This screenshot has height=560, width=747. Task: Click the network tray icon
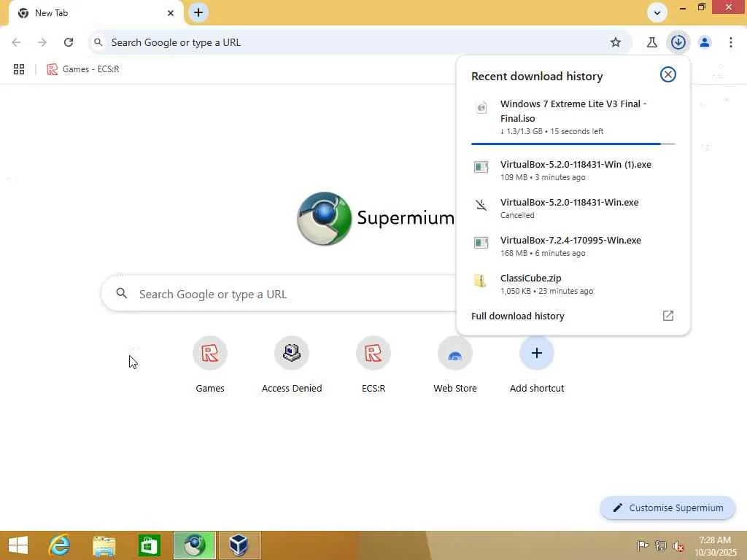pyautogui.click(x=660, y=545)
